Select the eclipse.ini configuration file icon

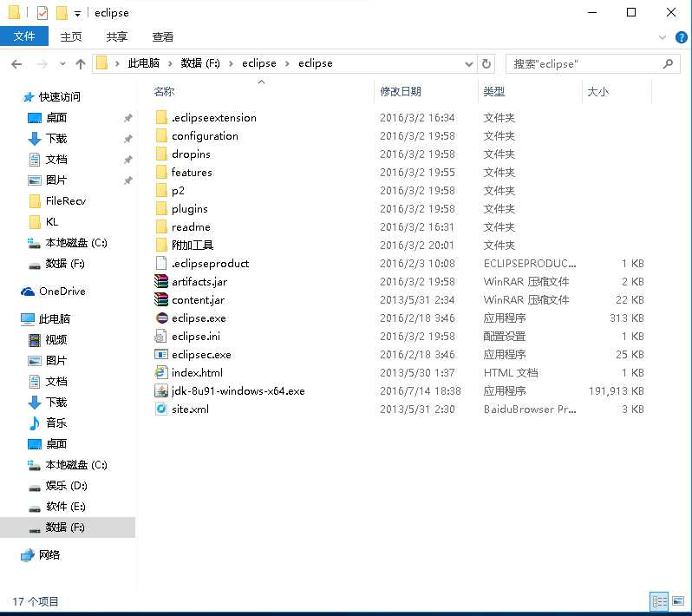[160, 337]
